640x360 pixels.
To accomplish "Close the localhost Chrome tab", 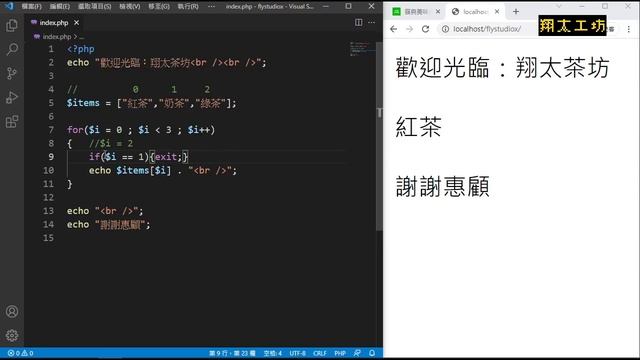I will (497, 12).
